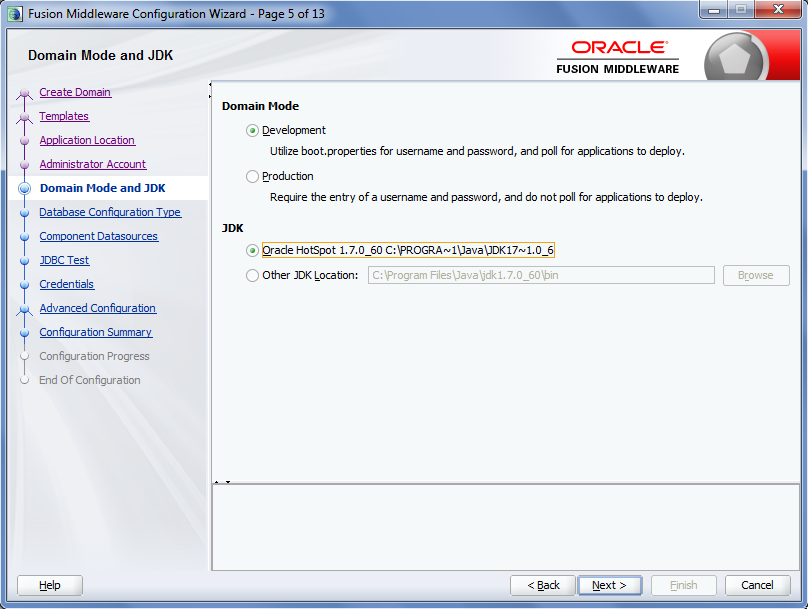808x609 pixels.
Task: Click the Oracle Fusion Middleware logo
Action: [x=618, y=58]
